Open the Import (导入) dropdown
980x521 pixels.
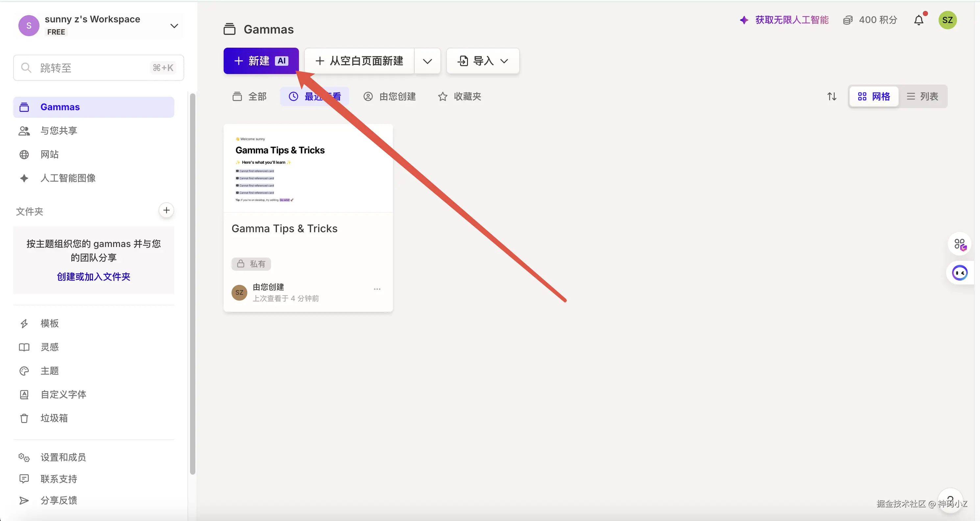pyautogui.click(x=483, y=61)
